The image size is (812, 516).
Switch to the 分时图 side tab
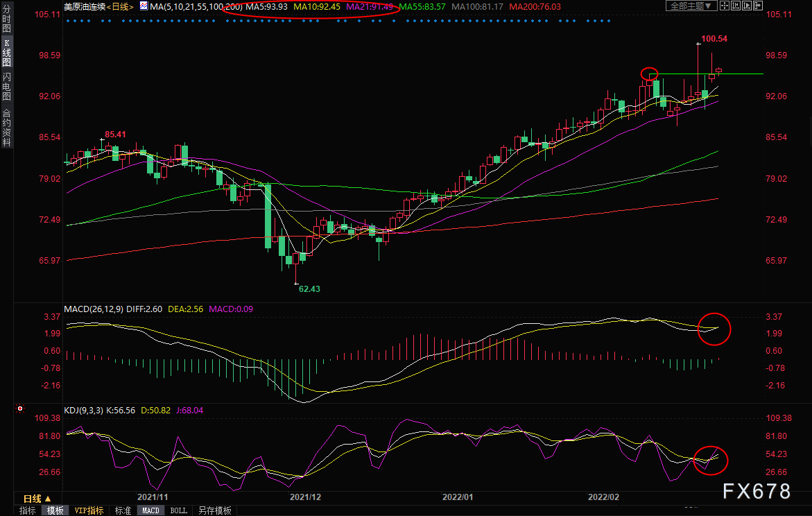pyautogui.click(x=7, y=19)
